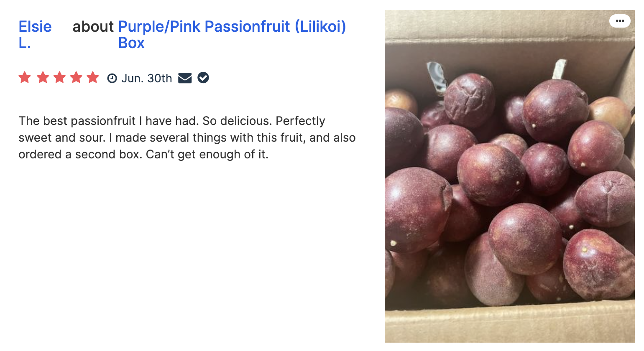This screenshot has height=351, width=644.
Task: Open the passionfruit box photo thumbnail
Action: 510,176
